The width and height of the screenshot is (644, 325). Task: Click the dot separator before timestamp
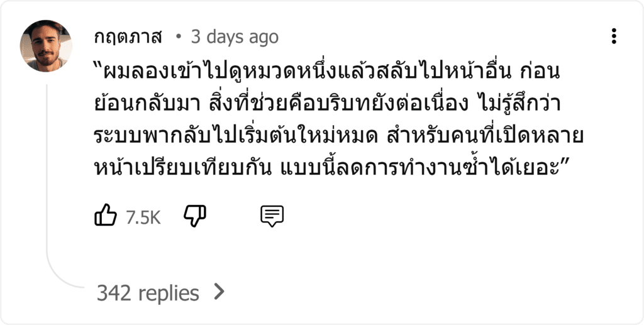point(178,37)
